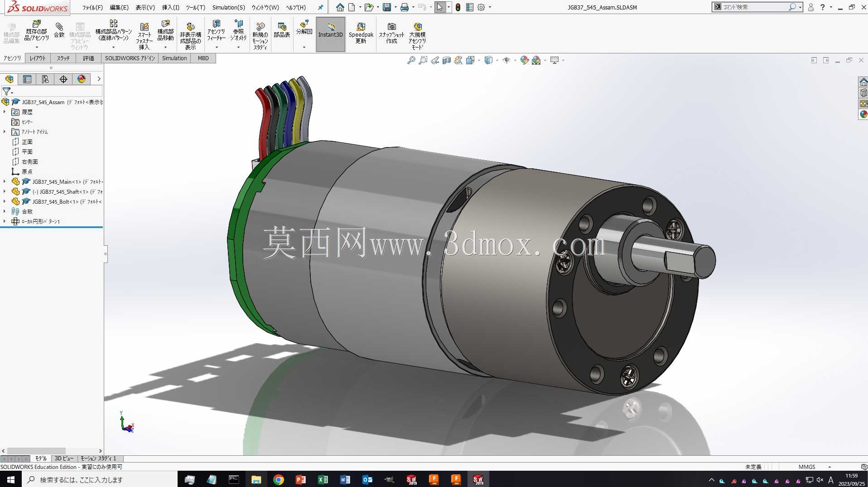868x487 pixels.
Task: Click the Zoom to Area icon
Action: [x=423, y=60]
